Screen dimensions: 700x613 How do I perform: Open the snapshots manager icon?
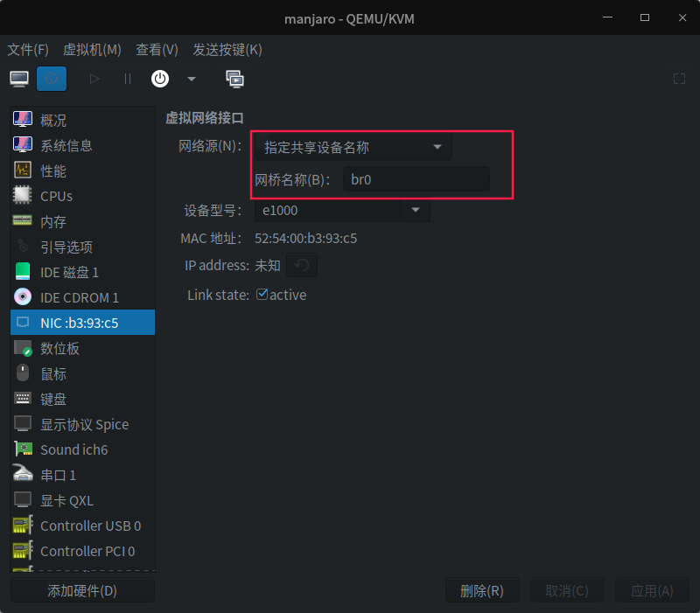[234, 79]
